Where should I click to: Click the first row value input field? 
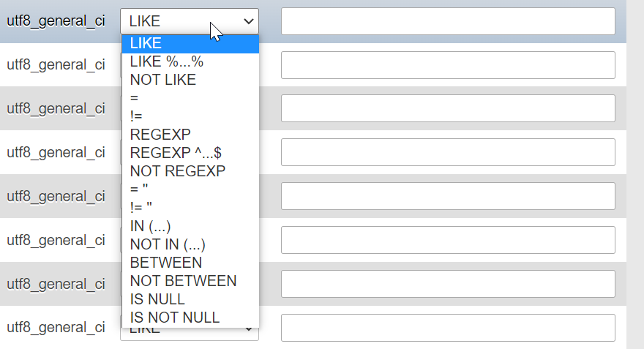point(448,21)
